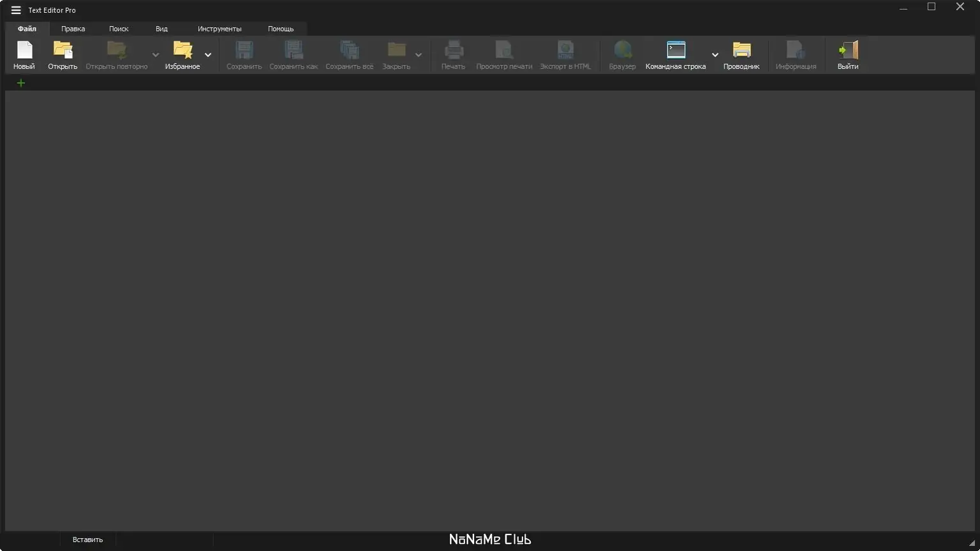Switch to the Файл tab
The image size is (980, 551).
[27, 29]
